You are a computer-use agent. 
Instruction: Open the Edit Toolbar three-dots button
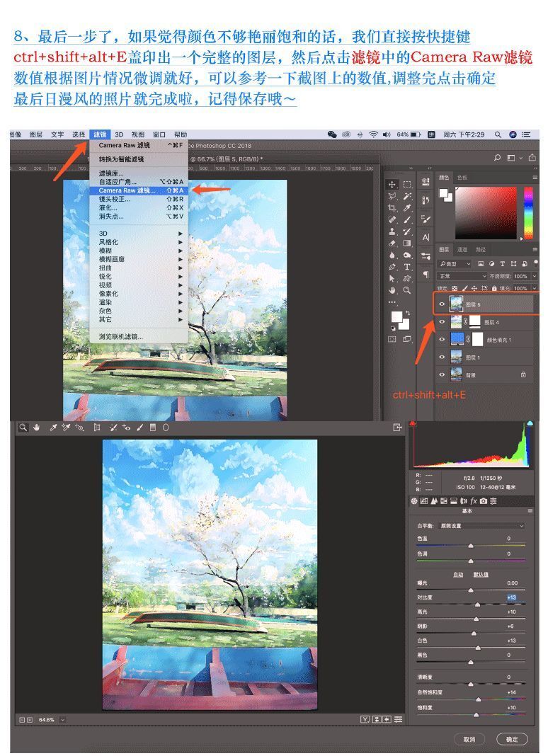click(392, 302)
